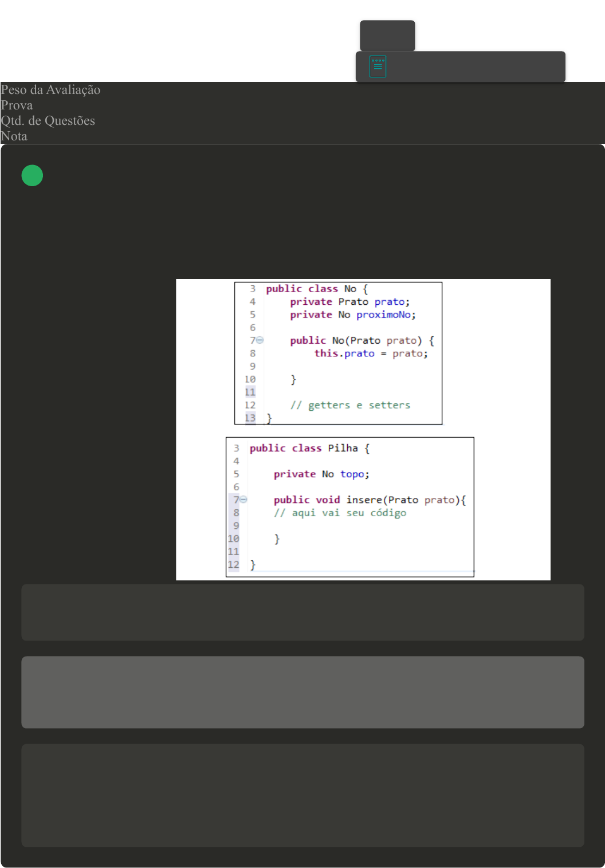
Task: Click the teal notepad document icon
Action: pos(378,66)
